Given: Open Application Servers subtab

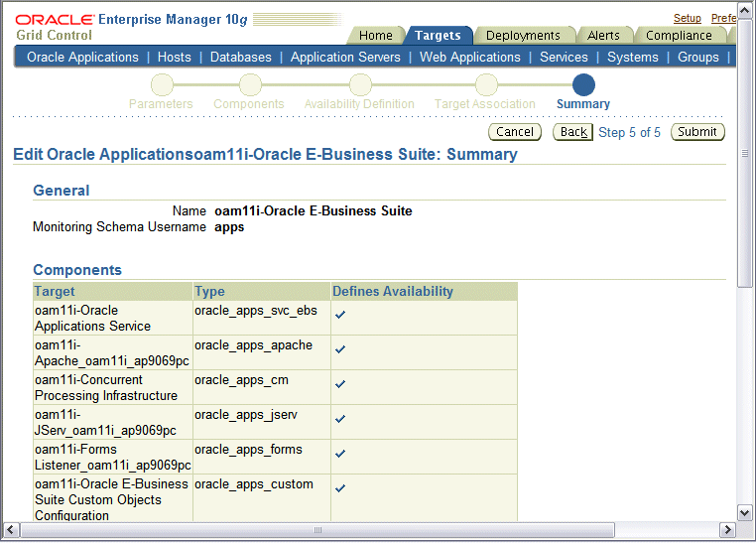Looking at the screenshot, I should click(x=345, y=57).
